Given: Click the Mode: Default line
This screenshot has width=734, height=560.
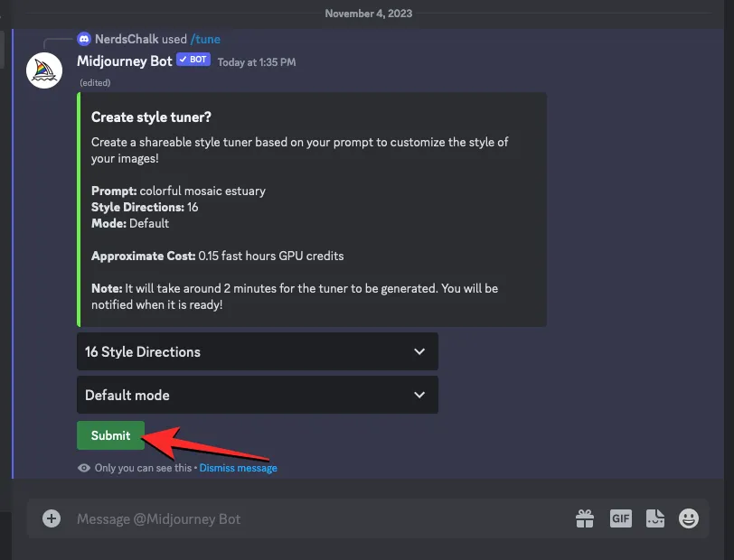Looking at the screenshot, I should [129, 223].
